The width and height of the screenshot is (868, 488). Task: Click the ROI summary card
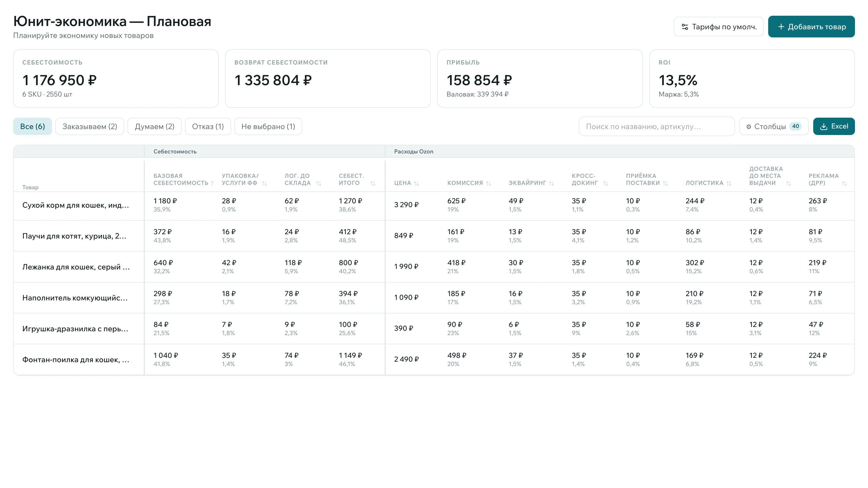[752, 79]
